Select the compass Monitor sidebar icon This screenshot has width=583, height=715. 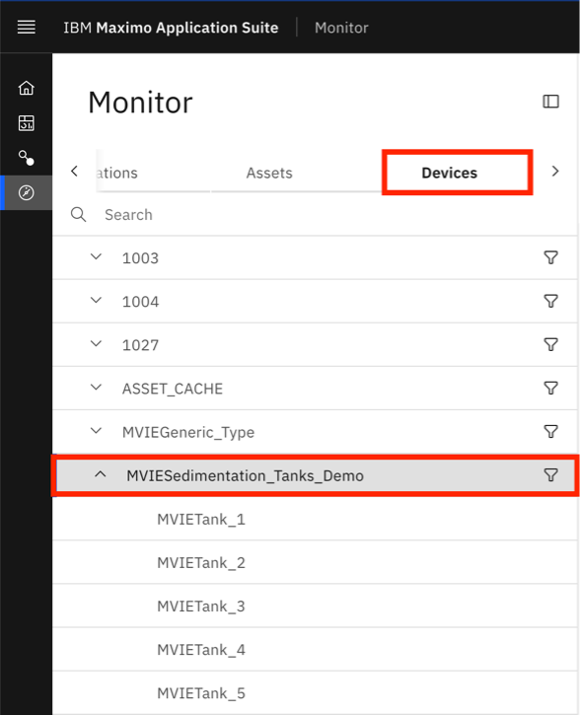point(26,192)
